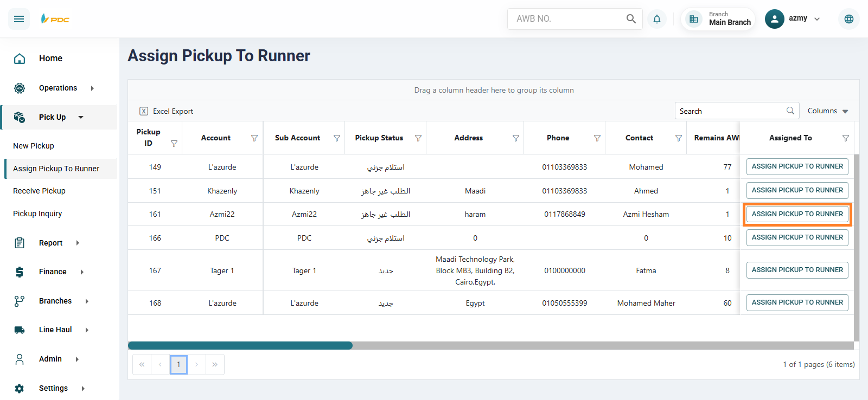Open the notifications bell
Image resolution: width=868 pixels, height=400 pixels.
pos(657,19)
